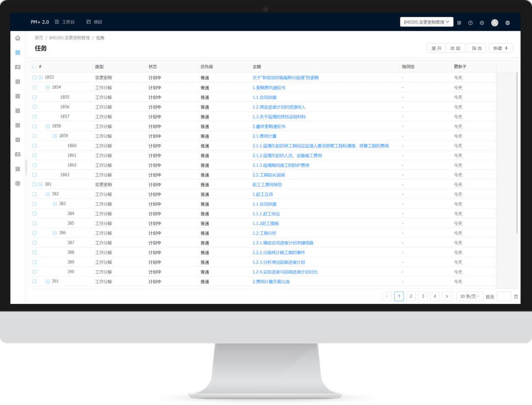Viewport: 532px width, 405px height.
Task: Click the 首页 breadcrumb link
Action: (x=39, y=38)
